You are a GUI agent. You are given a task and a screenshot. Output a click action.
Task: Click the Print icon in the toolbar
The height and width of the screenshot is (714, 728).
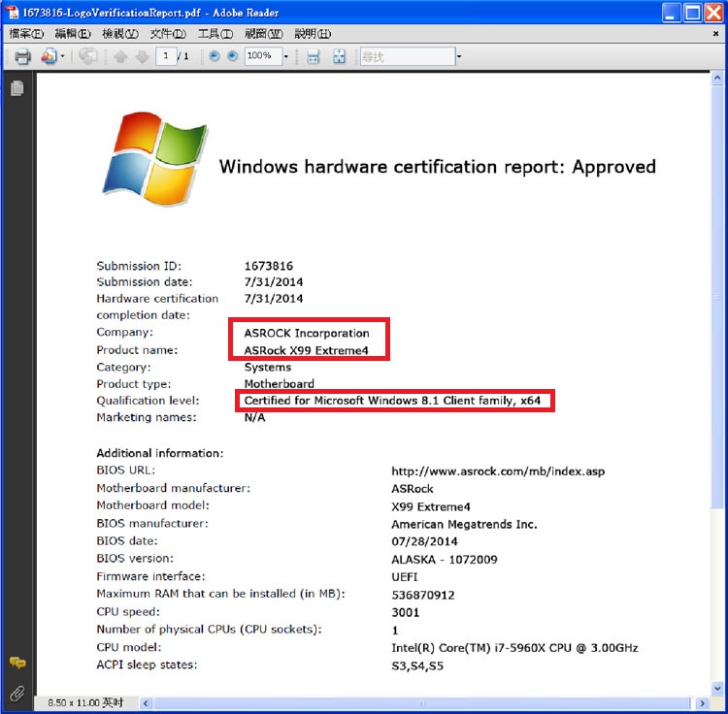(22, 56)
